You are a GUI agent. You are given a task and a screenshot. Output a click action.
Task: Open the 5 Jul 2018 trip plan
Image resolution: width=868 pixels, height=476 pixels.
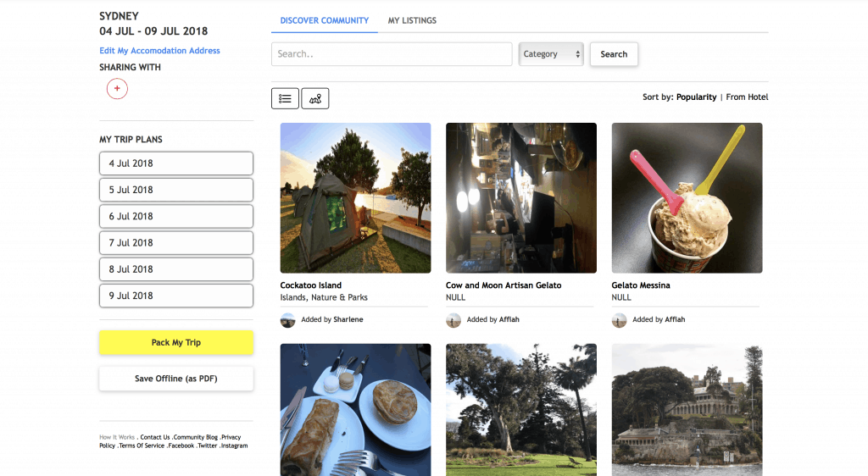click(x=176, y=190)
